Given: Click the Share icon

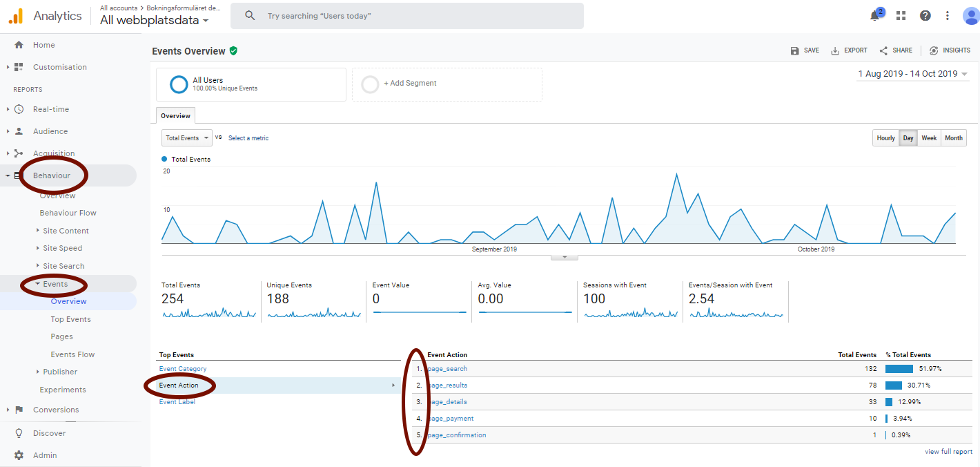Looking at the screenshot, I should [883, 50].
